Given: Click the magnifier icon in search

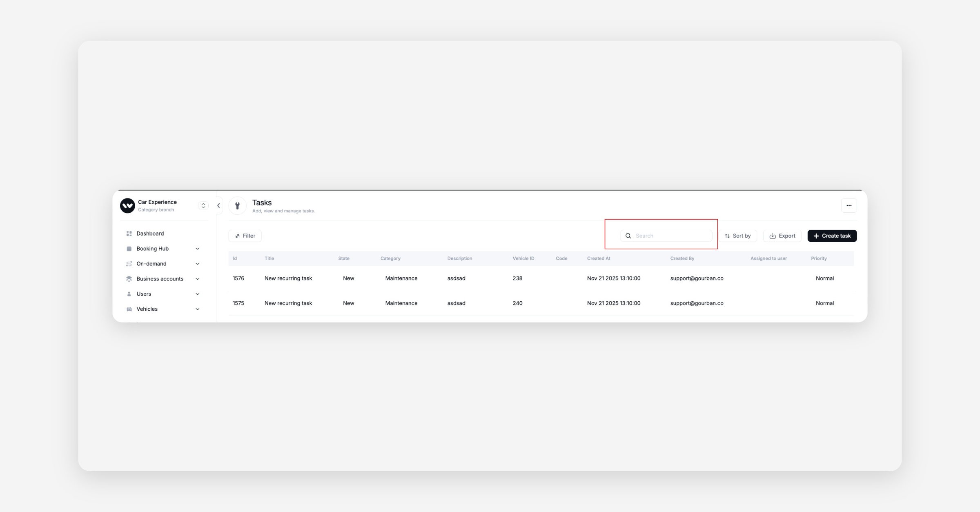Looking at the screenshot, I should pos(628,236).
